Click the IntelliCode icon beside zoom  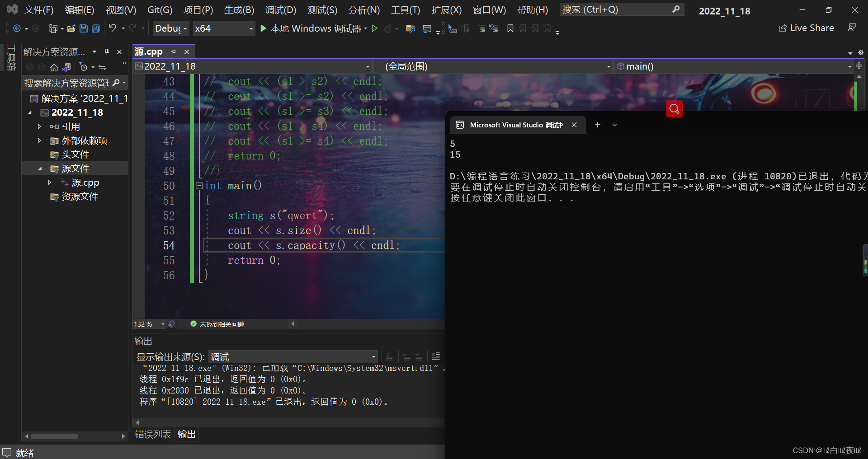pos(171,324)
